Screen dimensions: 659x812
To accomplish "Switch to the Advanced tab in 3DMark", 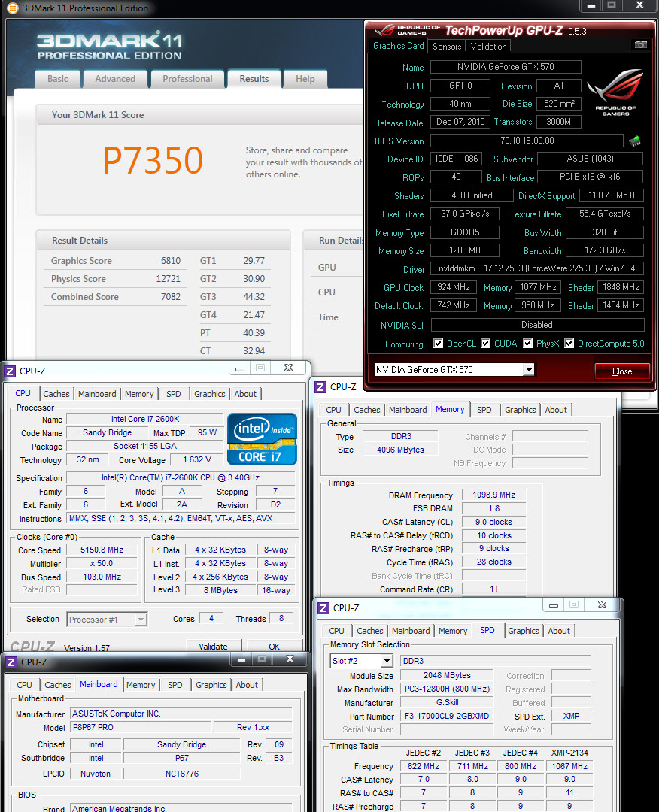I will click(x=115, y=79).
